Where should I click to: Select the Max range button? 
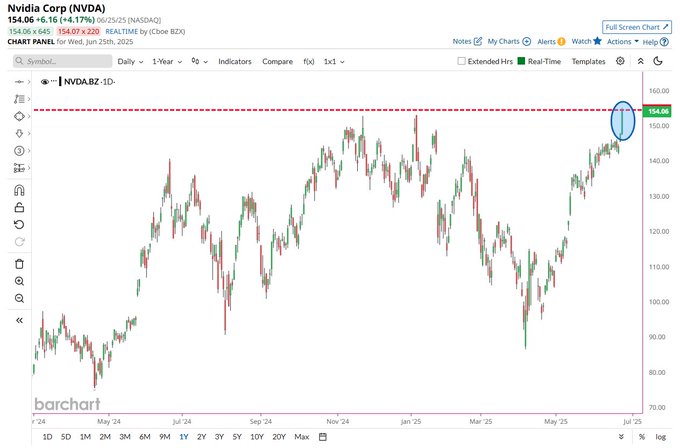[301, 437]
